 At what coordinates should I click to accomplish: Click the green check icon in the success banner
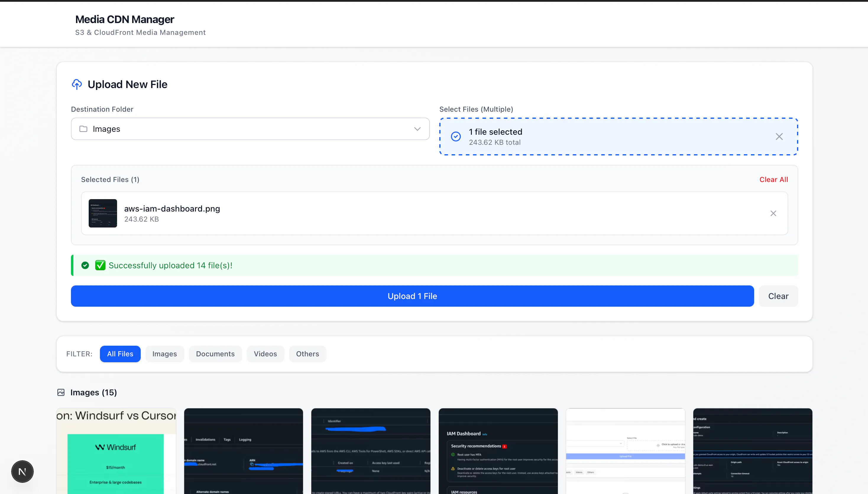point(85,265)
